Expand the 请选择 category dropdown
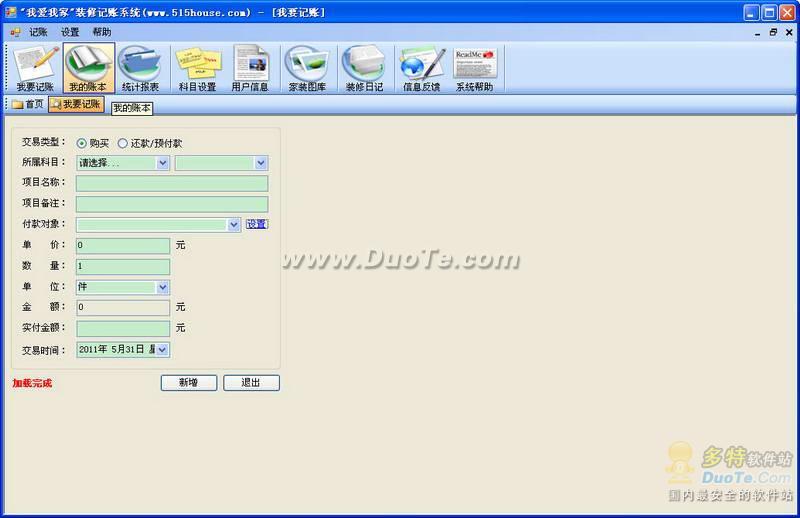The image size is (800, 518). (x=162, y=163)
